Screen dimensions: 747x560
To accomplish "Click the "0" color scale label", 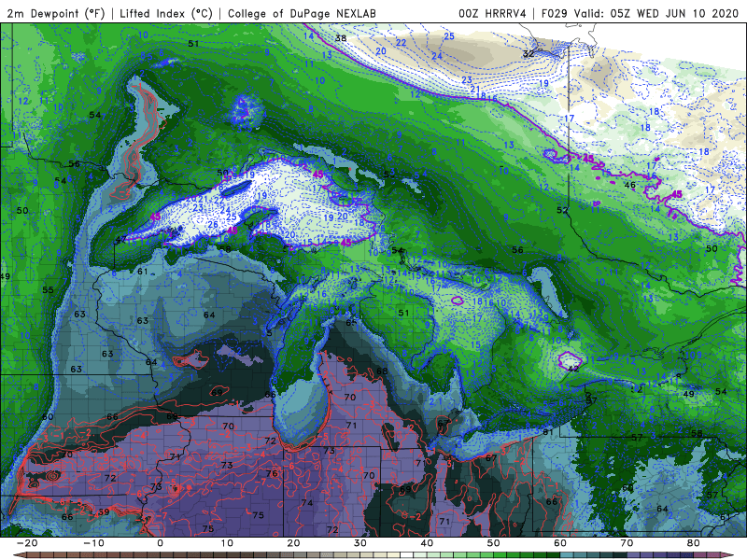I will click(160, 543).
